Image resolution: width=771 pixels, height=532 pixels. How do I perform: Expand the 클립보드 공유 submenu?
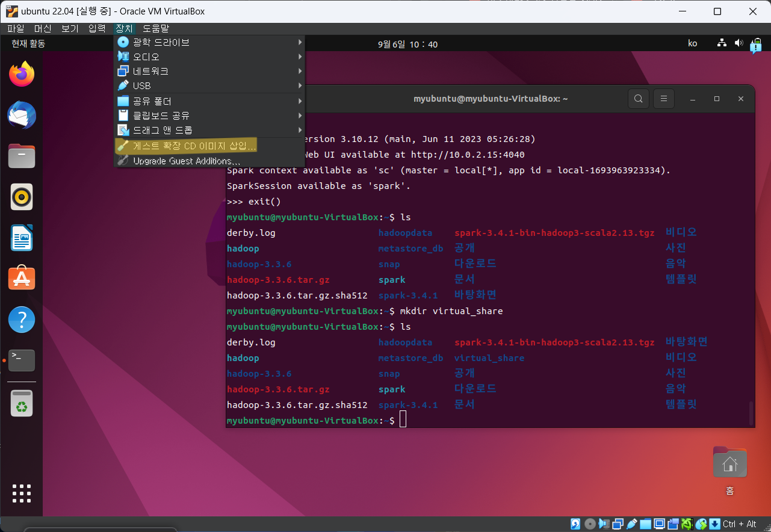(x=209, y=116)
